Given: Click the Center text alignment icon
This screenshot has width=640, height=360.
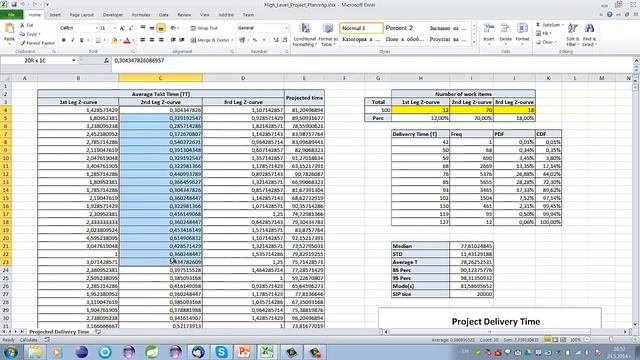Looking at the screenshot, I should (152, 40).
